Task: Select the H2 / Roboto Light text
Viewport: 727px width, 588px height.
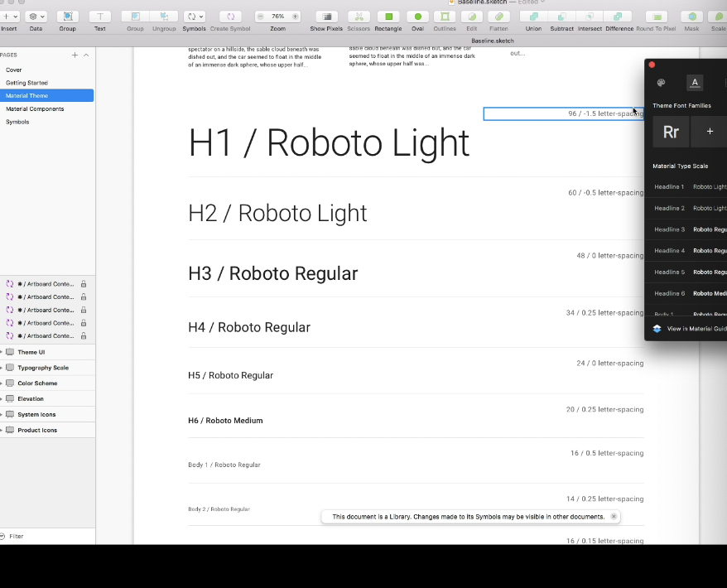Action: pos(277,214)
